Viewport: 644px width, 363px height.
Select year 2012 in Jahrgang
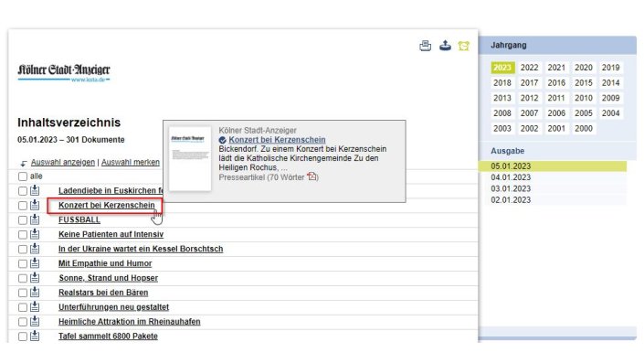530,98
